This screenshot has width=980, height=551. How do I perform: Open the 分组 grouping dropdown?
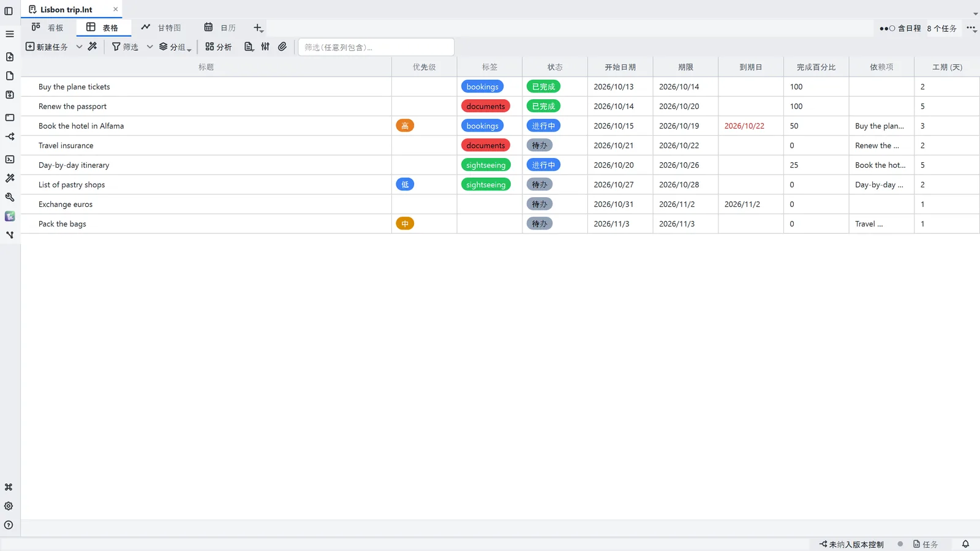click(175, 47)
